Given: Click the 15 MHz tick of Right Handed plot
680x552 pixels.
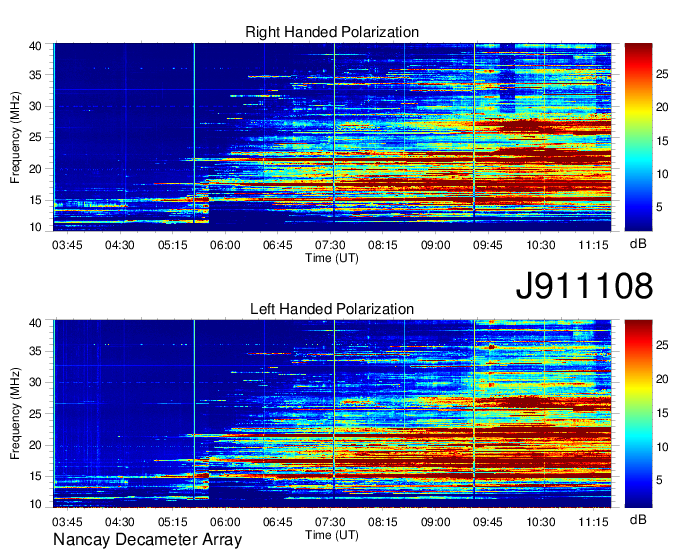Looking at the screenshot, I should 36,200.
